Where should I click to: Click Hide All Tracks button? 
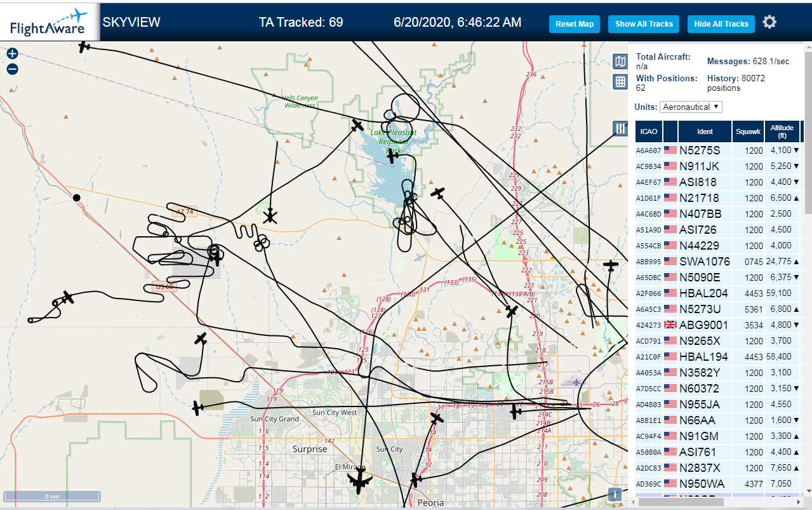[721, 24]
